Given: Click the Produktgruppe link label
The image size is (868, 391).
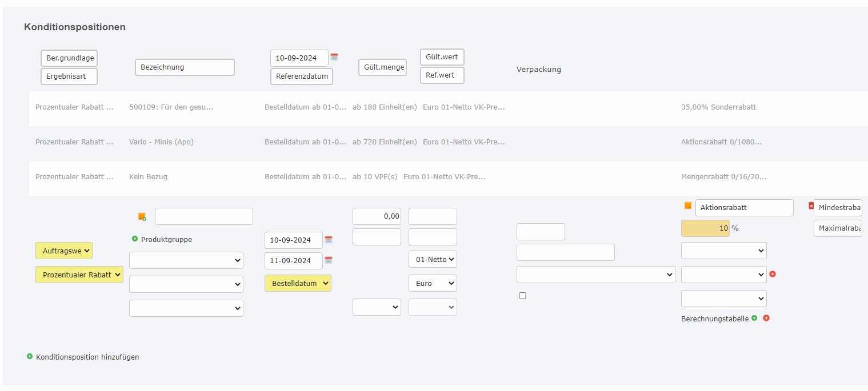Looking at the screenshot, I should point(166,240).
